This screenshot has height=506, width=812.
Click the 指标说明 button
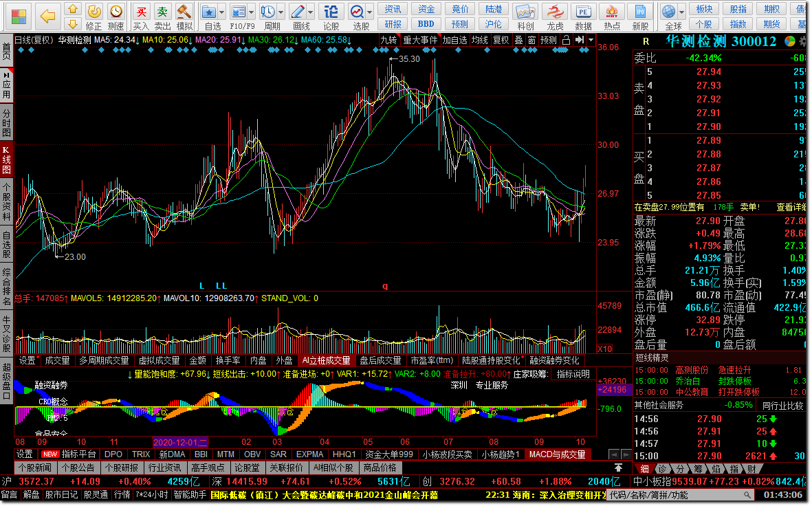point(573,374)
